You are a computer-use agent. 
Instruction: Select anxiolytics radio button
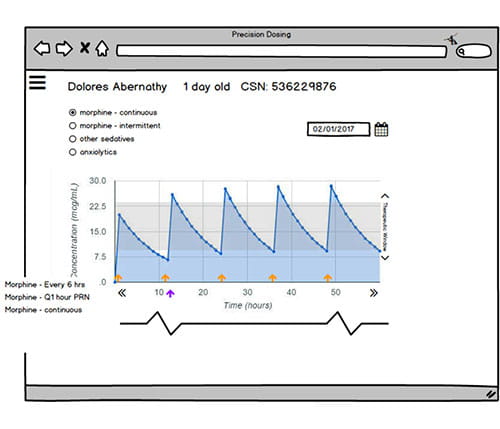click(x=72, y=152)
